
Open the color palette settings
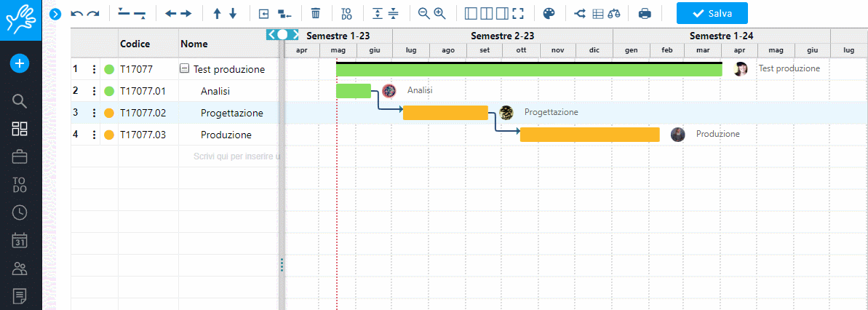[x=549, y=13]
